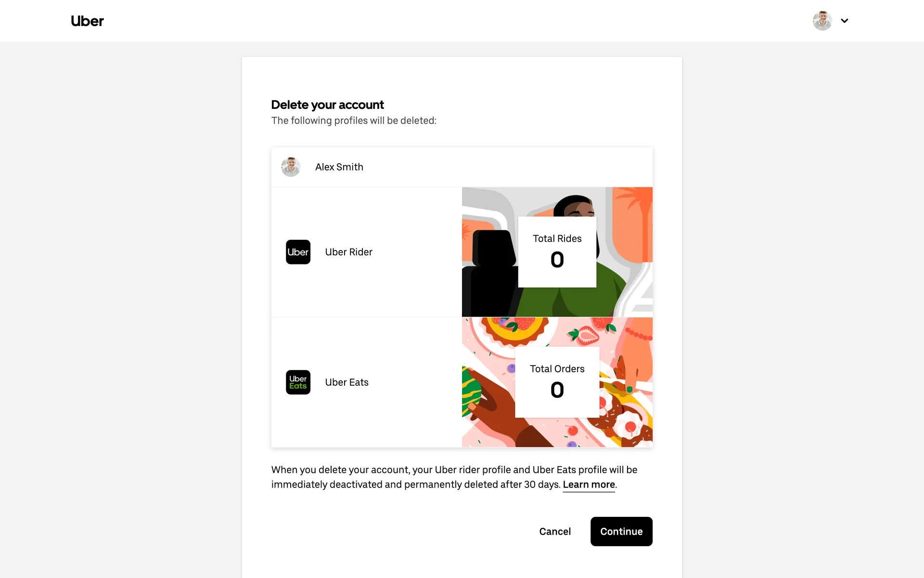Click the Delete your account heading
The image size is (924, 578).
(327, 105)
